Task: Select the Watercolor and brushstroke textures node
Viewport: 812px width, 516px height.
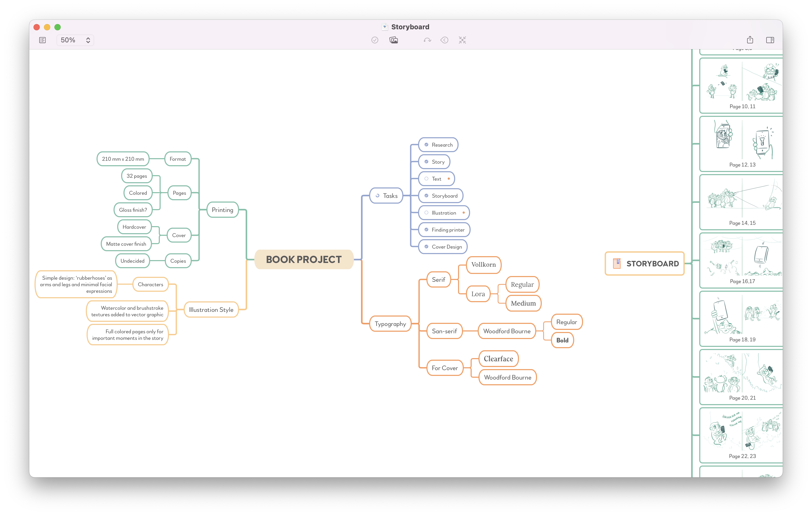Action: (x=127, y=311)
